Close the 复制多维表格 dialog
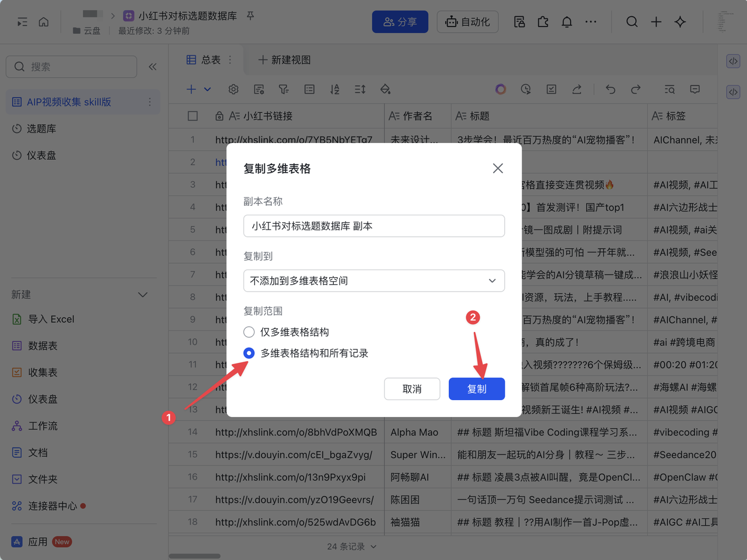747x560 pixels. tap(498, 169)
